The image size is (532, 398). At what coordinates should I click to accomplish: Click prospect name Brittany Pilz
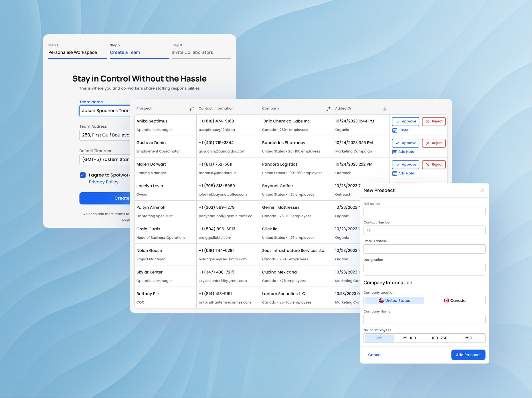tap(148, 294)
